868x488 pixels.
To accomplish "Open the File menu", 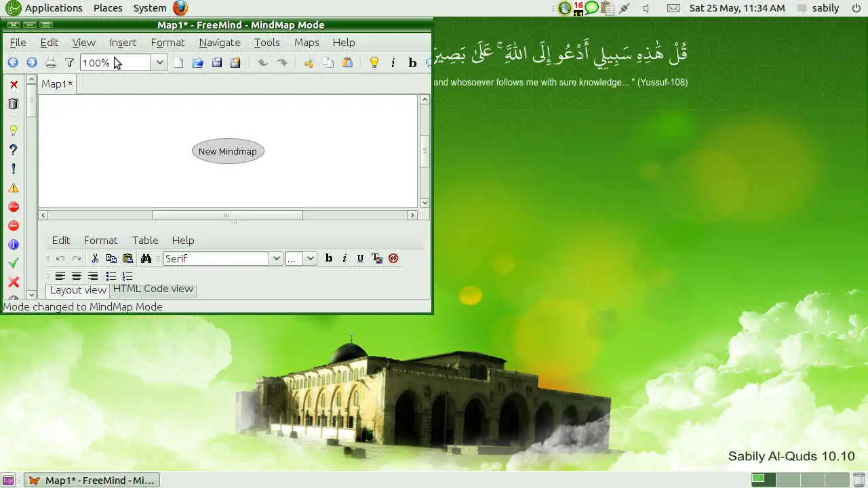I will (x=18, y=43).
